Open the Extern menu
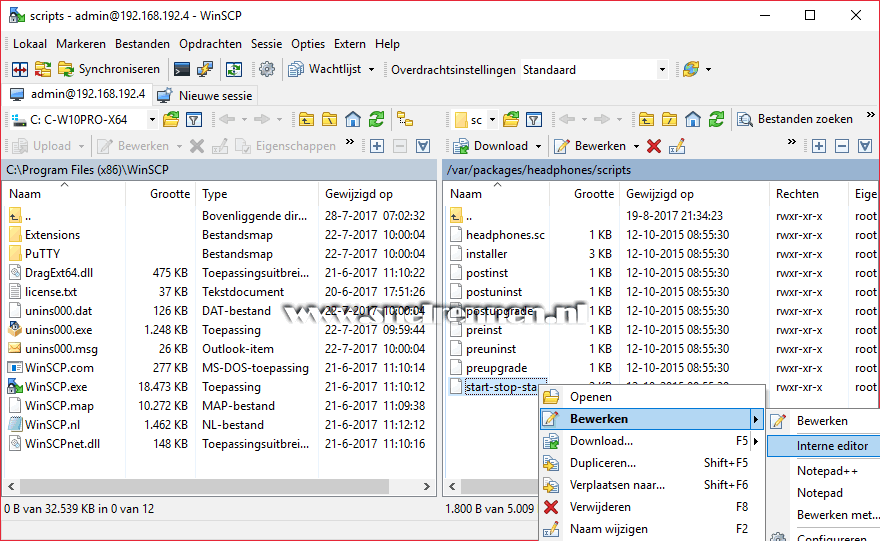Screen dimensions: 880x541 click(x=350, y=44)
